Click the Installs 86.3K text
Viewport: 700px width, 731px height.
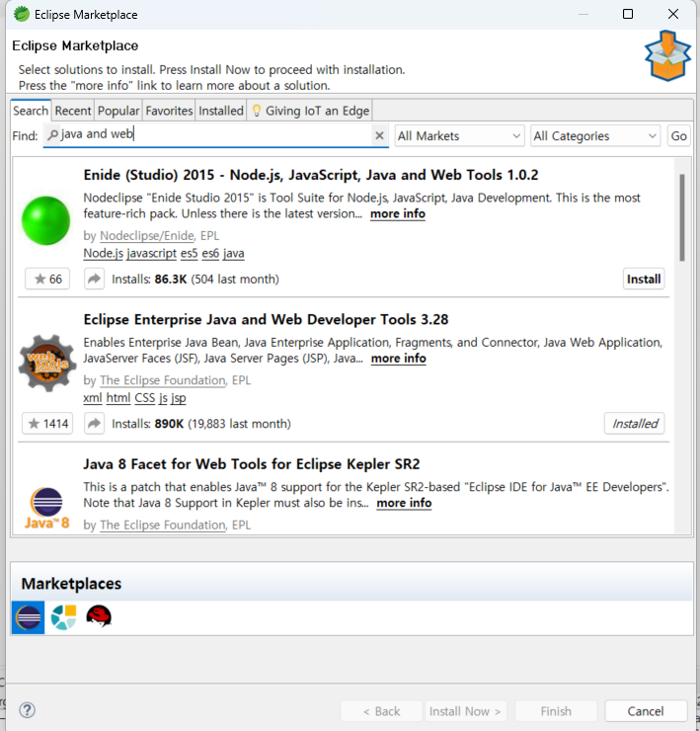click(x=195, y=279)
